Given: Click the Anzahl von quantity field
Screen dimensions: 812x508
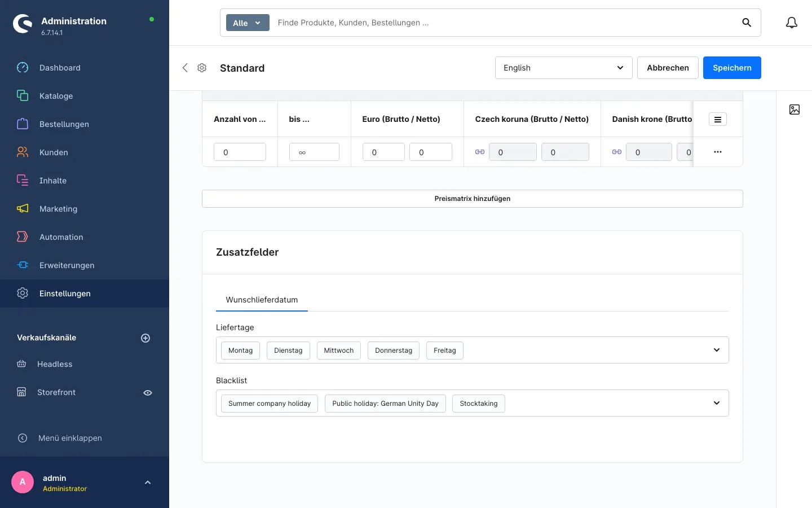Looking at the screenshot, I should point(240,152).
